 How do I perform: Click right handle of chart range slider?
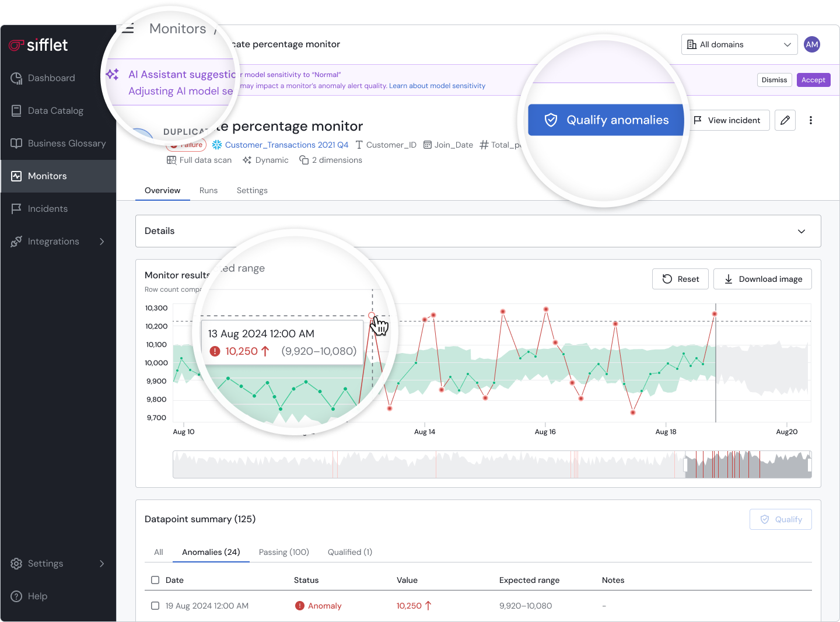(x=810, y=464)
